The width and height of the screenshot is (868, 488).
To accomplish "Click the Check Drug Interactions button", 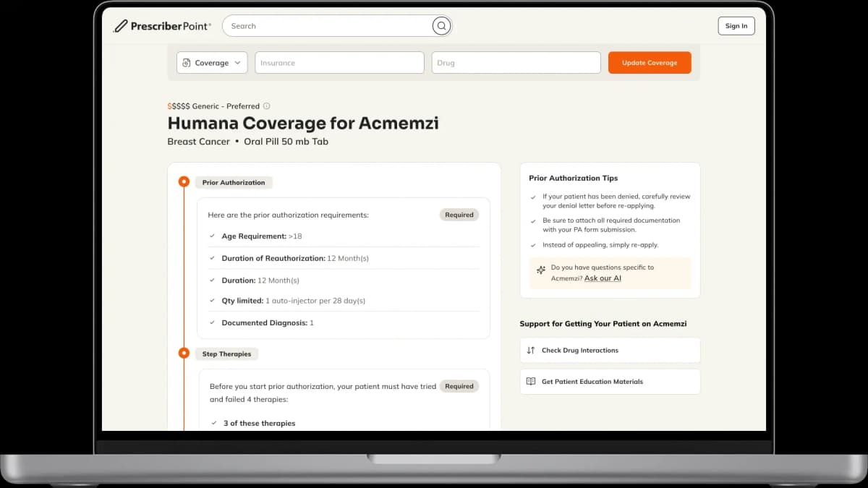I will click(610, 350).
